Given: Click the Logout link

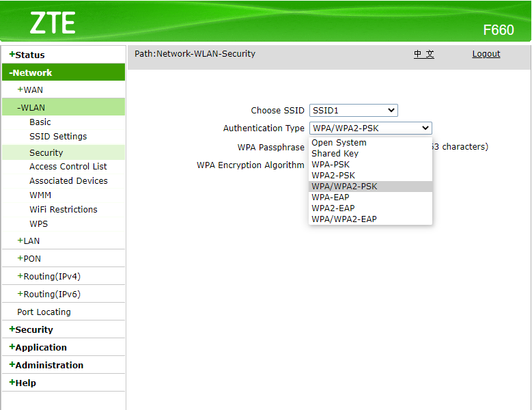Looking at the screenshot, I should tap(486, 54).
